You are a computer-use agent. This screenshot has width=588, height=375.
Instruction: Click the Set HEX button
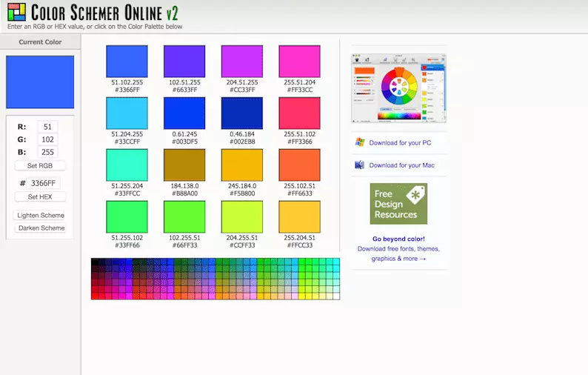(x=40, y=196)
